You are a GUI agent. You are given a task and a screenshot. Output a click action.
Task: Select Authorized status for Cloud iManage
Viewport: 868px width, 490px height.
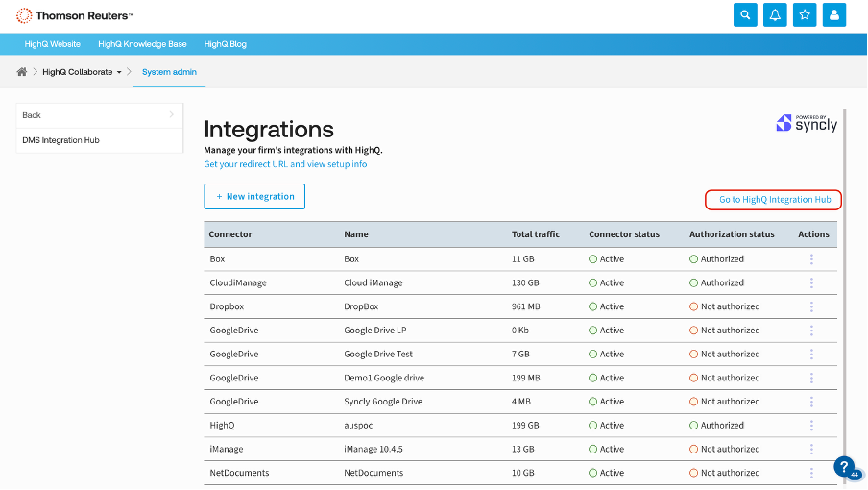[x=716, y=282]
